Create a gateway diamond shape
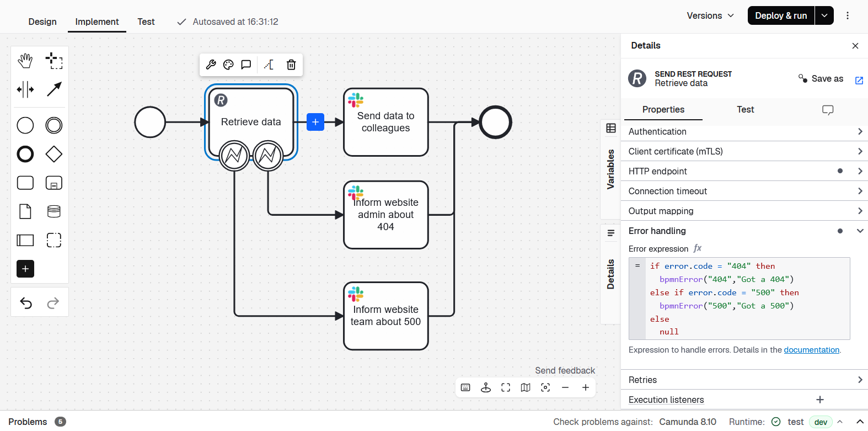Image resolution: width=868 pixels, height=431 pixels. [54, 154]
